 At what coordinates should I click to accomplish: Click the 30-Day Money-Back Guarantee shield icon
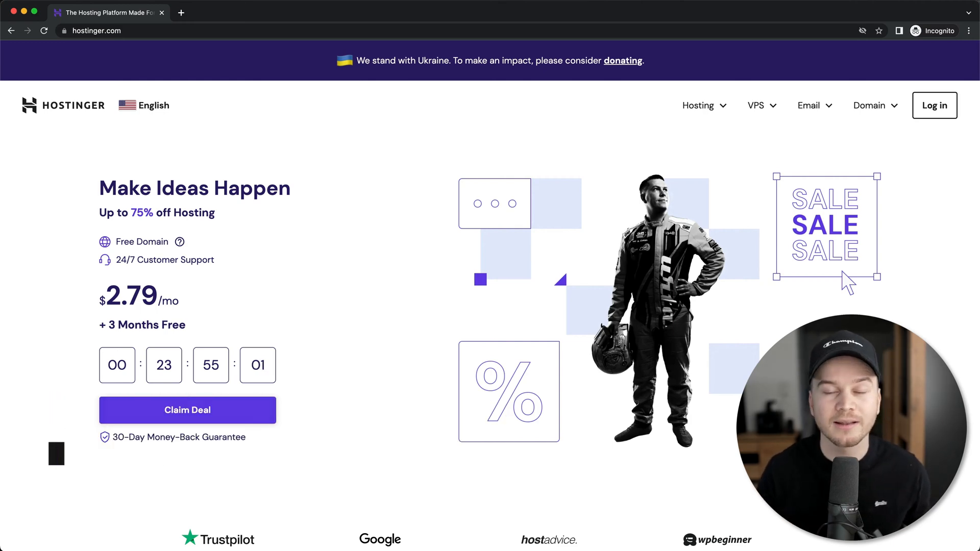(x=104, y=437)
